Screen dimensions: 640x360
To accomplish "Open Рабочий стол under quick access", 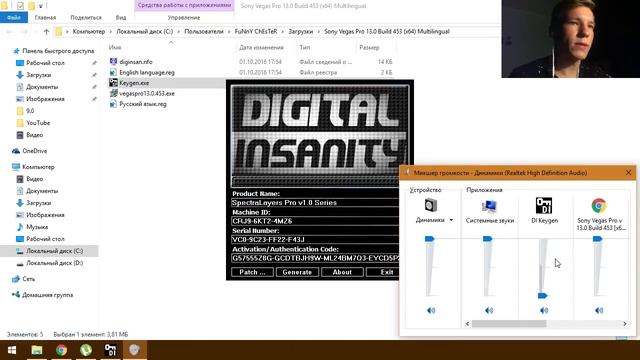I will coord(45,63).
